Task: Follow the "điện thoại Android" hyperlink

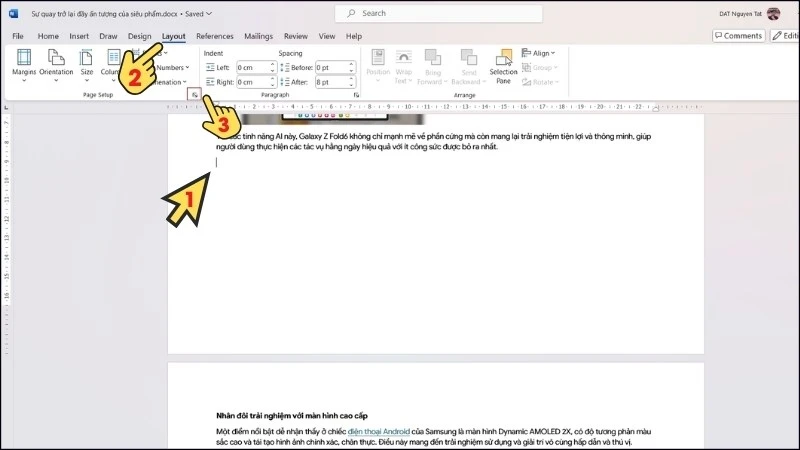Action: (380, 430)
